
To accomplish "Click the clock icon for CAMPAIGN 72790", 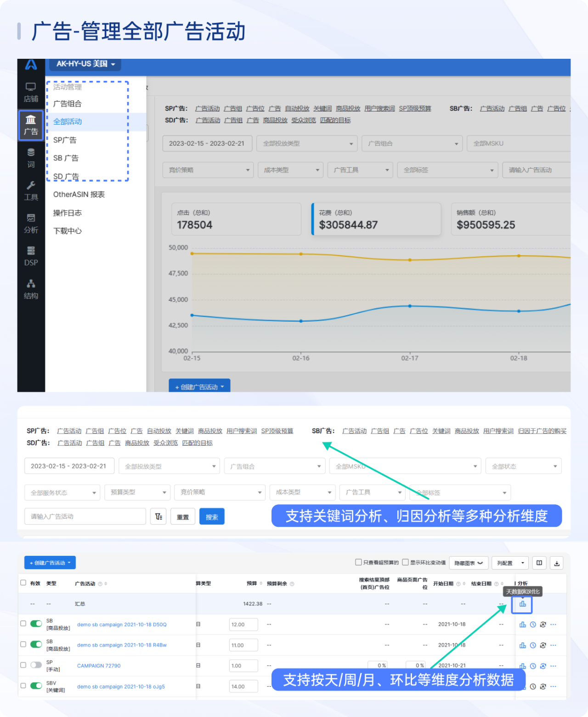I will [x=533, y=666].
